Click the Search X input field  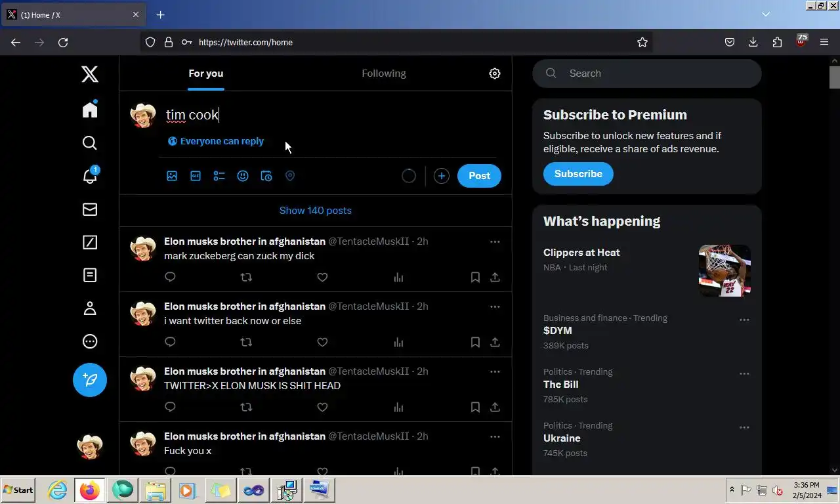pyautogui.click(x=647, y=73)
